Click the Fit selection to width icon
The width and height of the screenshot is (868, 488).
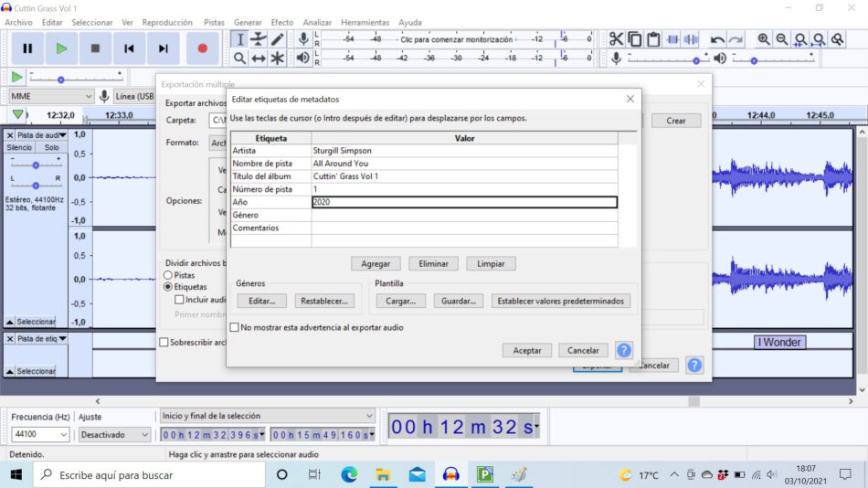(x=800, y=39)
